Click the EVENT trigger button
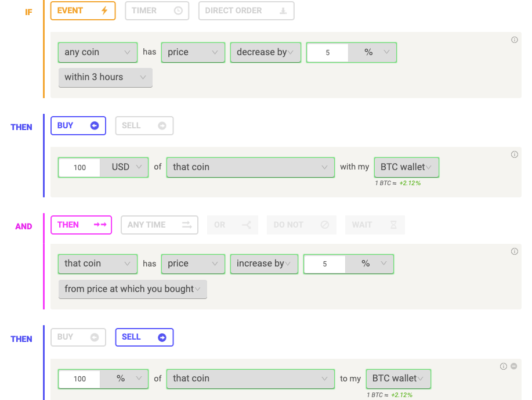 pos(83,11)
